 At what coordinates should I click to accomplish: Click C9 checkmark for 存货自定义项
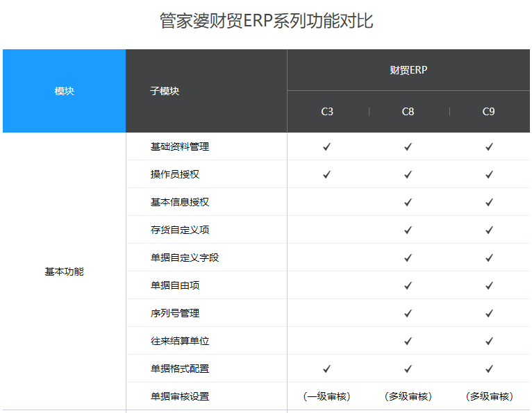(x=489, y=230)
